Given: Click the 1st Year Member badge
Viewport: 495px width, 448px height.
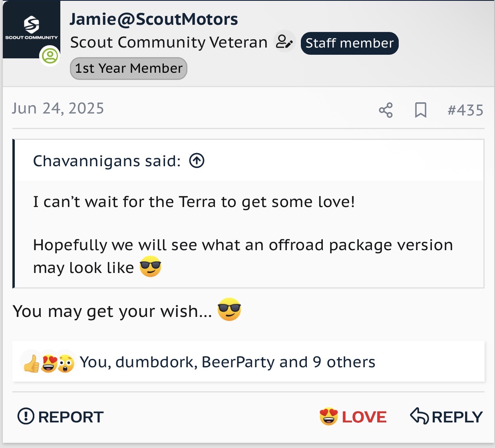Looking at the screenshot, I should pos(129,68).
